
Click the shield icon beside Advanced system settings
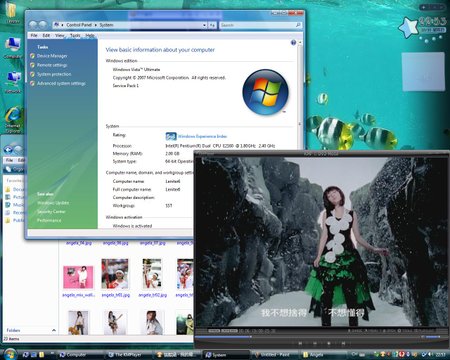pos(32,83)
